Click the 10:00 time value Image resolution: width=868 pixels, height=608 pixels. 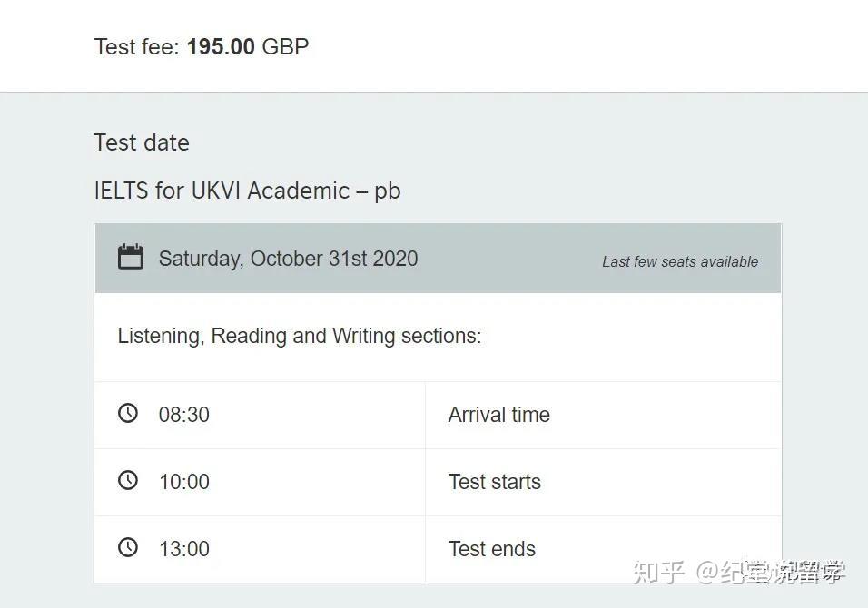click(184, 482)
